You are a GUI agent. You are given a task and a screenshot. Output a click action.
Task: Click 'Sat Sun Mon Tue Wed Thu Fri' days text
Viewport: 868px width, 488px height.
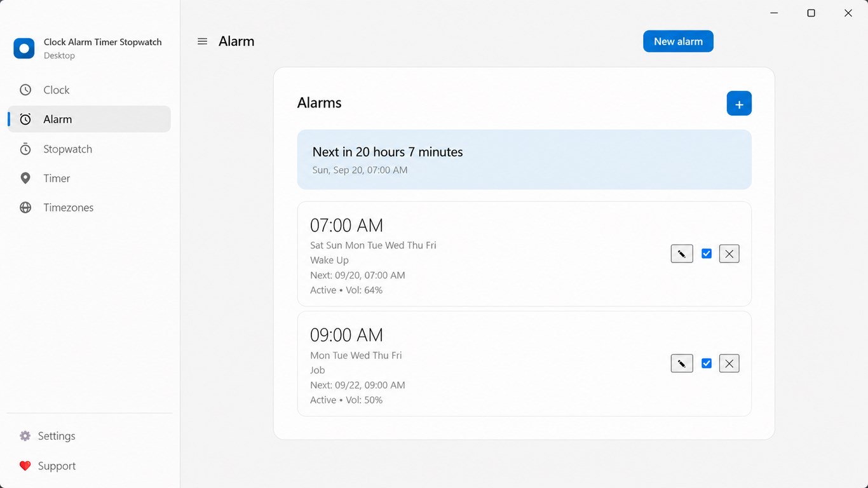pos(373,245)
